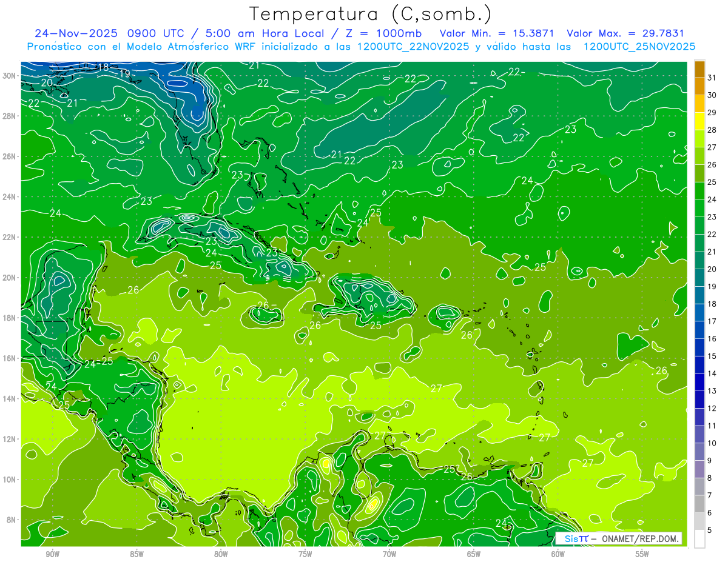
Task: Click the "22N" latitude label
Action: [9, 237]
